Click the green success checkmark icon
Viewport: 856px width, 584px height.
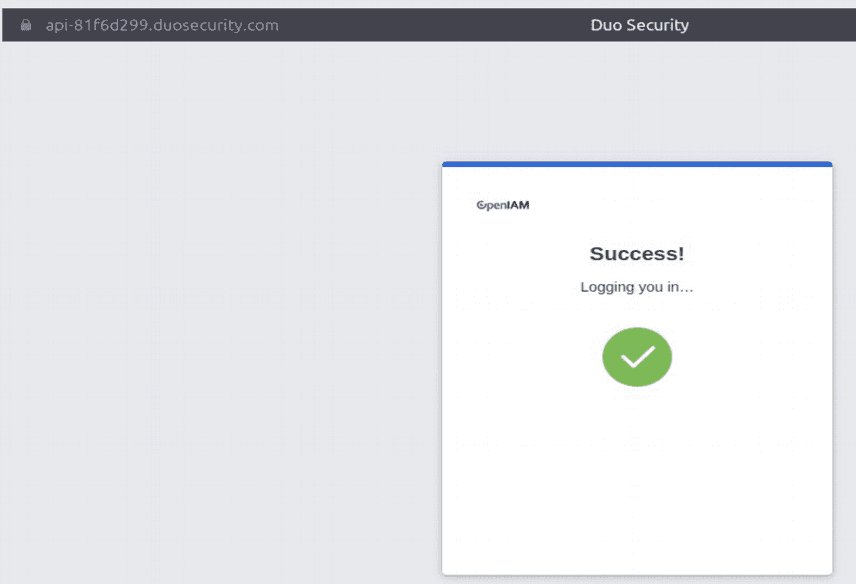637,357
